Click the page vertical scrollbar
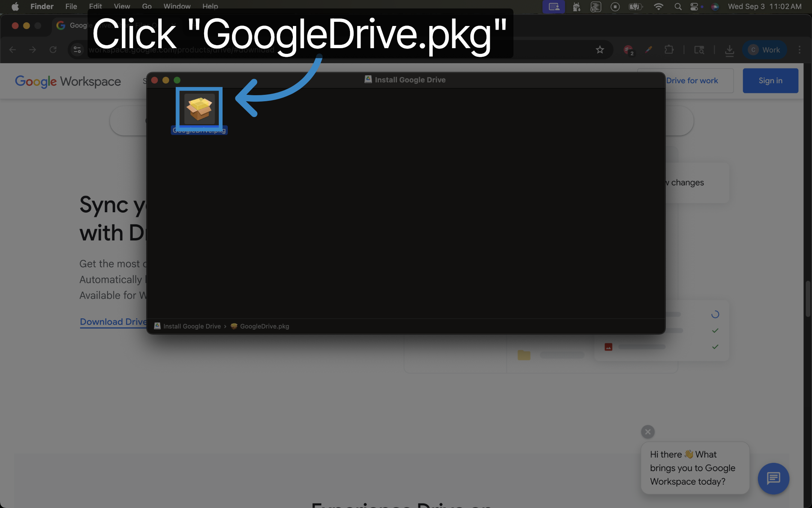This screenshot has height=508, width=812. point(807,299)
